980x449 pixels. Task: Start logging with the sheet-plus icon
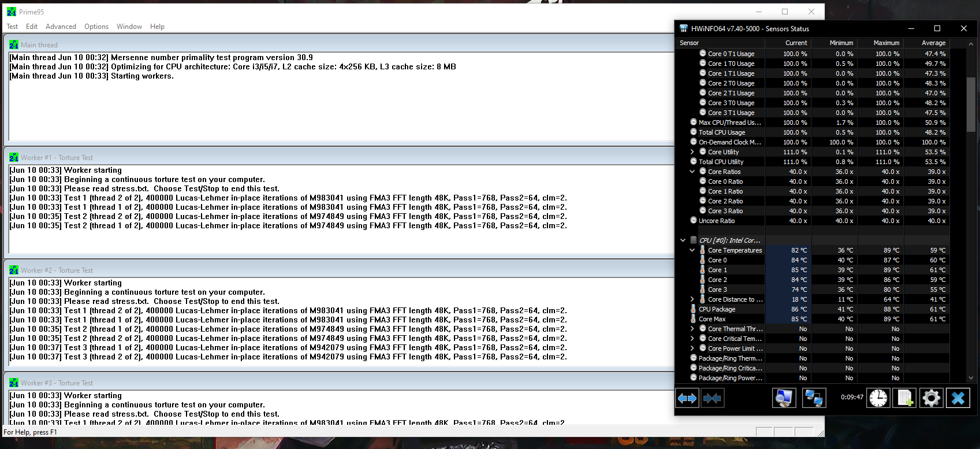pos(904,398)
